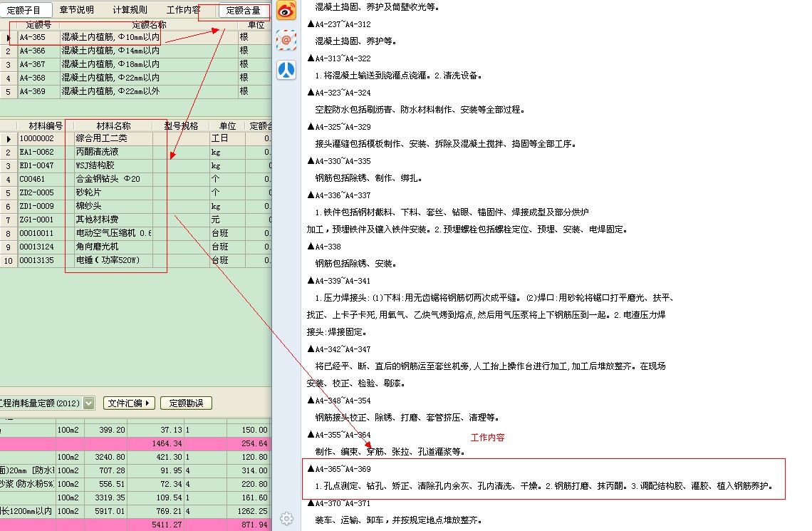Click the 定额号 column header
Image resolution: width=812 pixels, height=531 pixels.
coord(39,25)
